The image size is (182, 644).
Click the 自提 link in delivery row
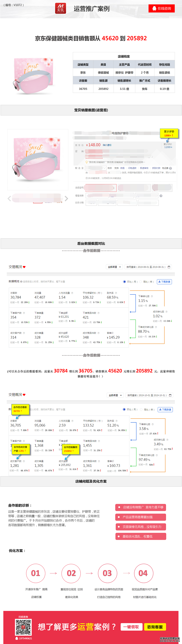(122, 168)
